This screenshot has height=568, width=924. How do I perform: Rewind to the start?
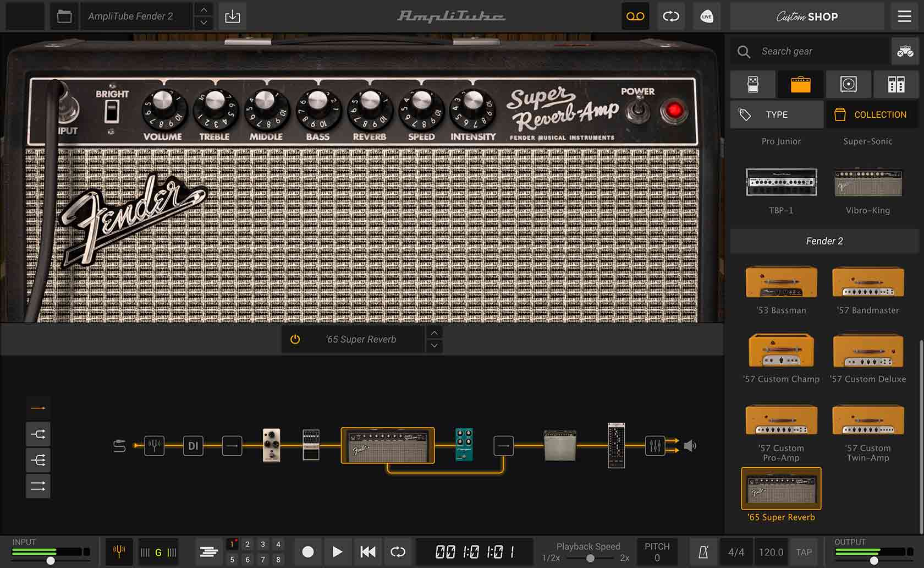[367, 551]
